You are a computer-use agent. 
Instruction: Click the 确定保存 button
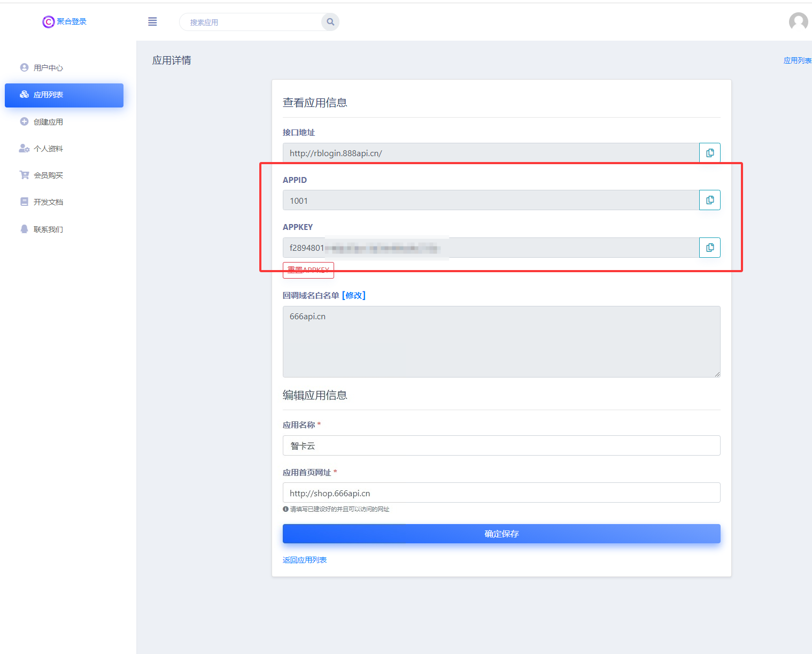tap(501, 534)
